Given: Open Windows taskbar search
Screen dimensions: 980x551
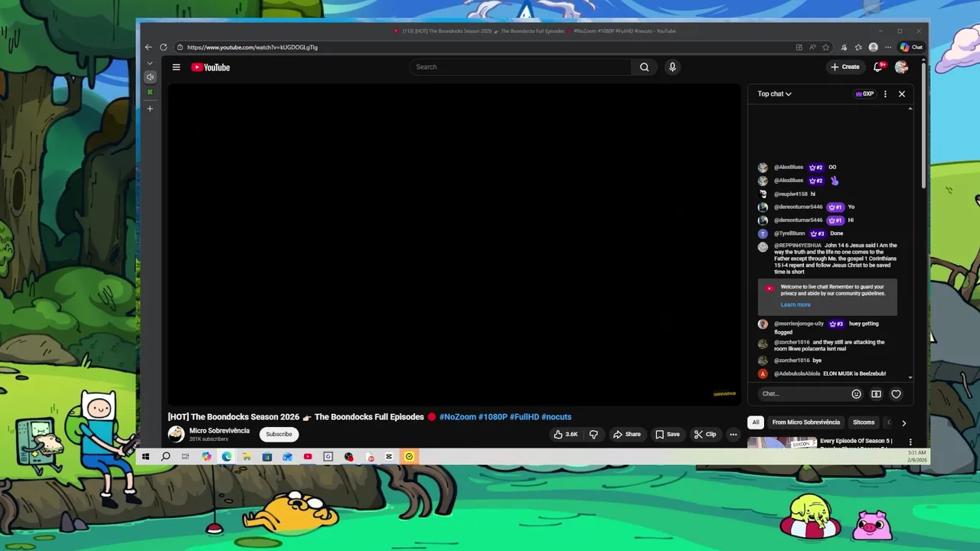Looking at the screenshot, I should coord(165,457).
